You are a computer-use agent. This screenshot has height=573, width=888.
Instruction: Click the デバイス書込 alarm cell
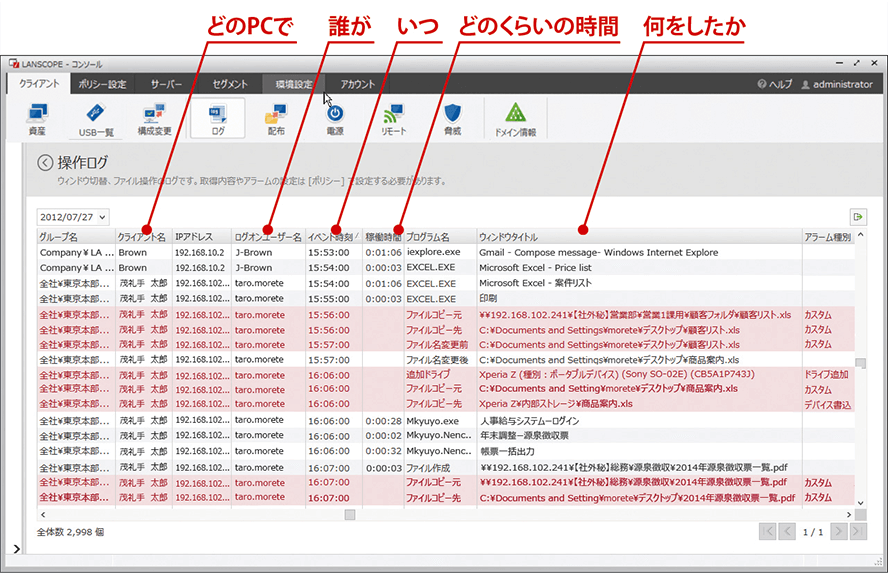click(827, 405)
